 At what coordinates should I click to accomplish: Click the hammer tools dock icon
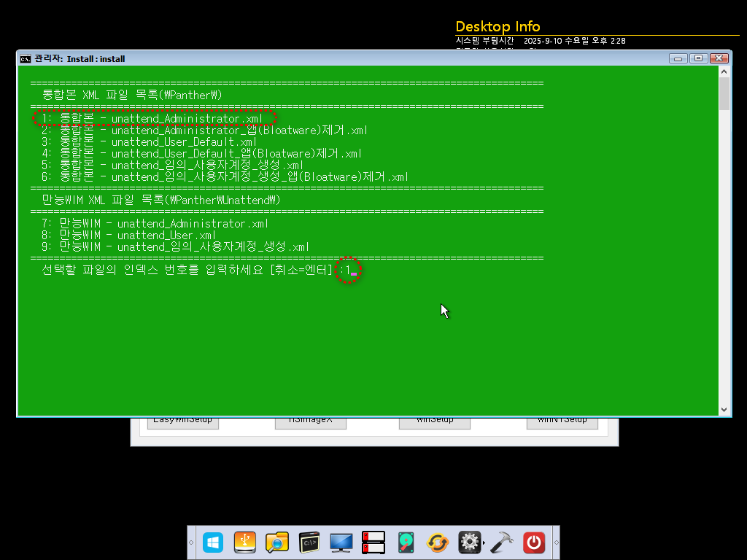[x=502, y=542]
